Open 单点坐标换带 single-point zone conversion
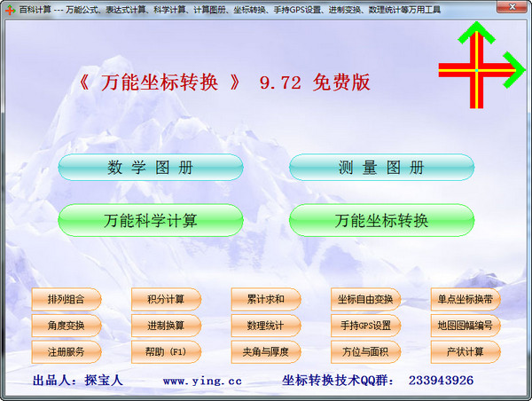 pyautogui.click(x=465, y=299)
